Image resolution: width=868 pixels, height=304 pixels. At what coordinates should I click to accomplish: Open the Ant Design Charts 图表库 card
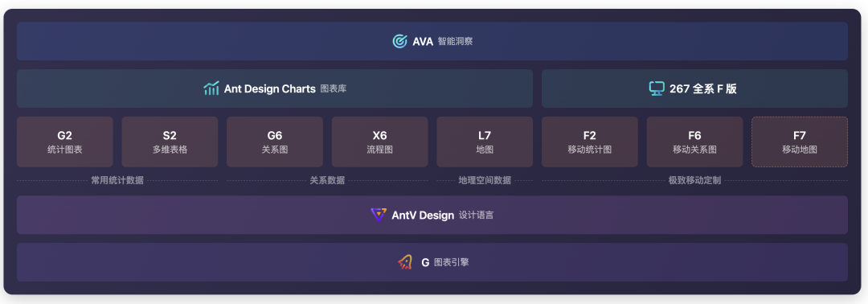coord(275,88)
